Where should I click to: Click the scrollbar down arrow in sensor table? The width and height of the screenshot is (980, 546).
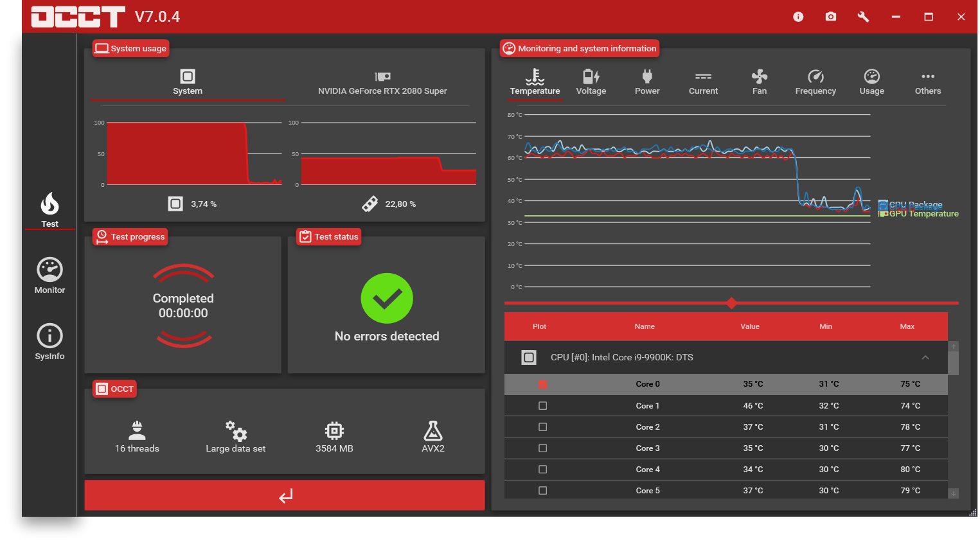(x=954, y=493)
